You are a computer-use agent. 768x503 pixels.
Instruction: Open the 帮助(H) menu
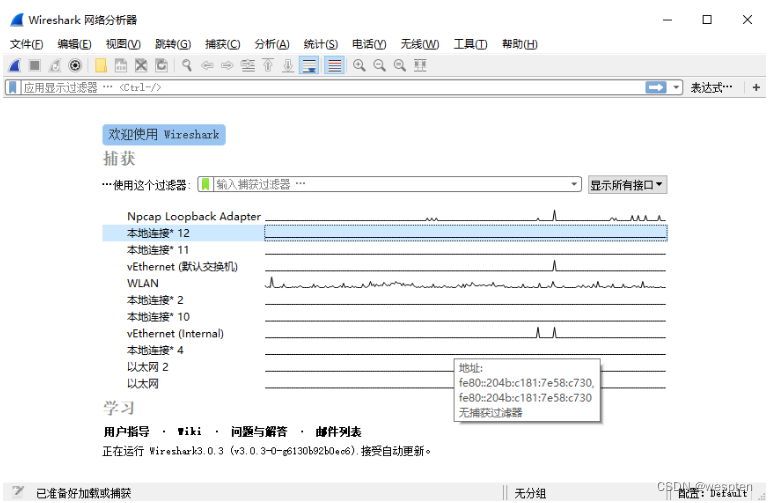point(520,45)
